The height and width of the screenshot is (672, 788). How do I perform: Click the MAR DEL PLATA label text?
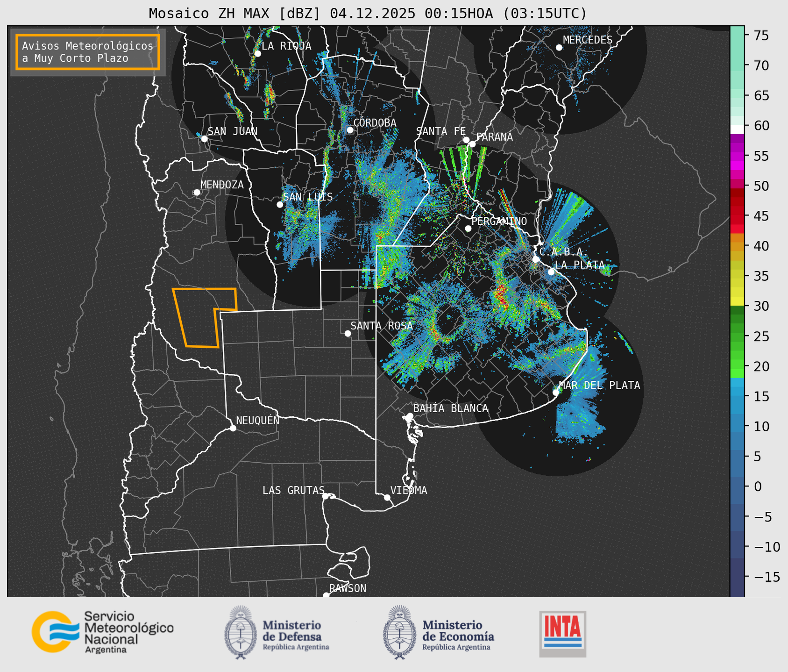click(x=599, y=386)
